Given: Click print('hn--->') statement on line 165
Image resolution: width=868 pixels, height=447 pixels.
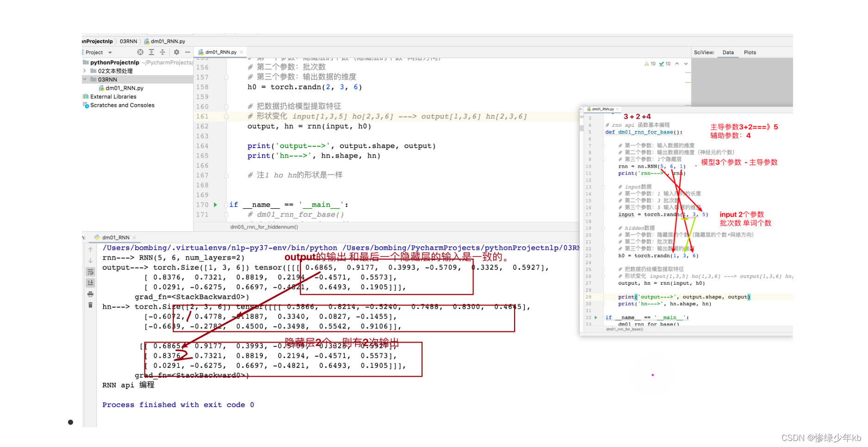Looking at the screenshot, I should [x=314, y=156].
